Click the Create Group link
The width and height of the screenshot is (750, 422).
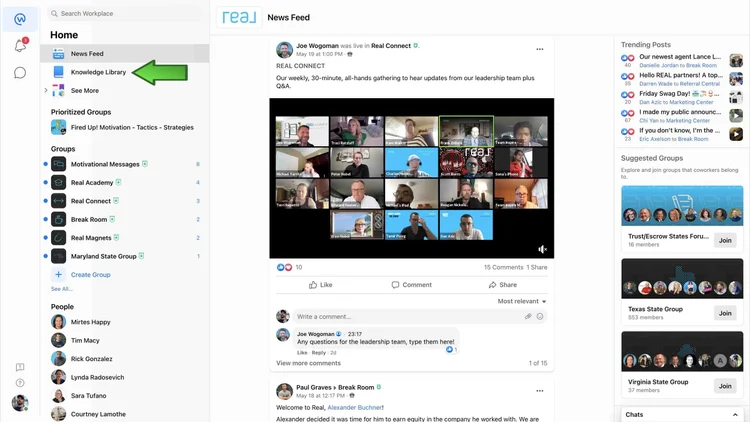click(x=90, y=275)
